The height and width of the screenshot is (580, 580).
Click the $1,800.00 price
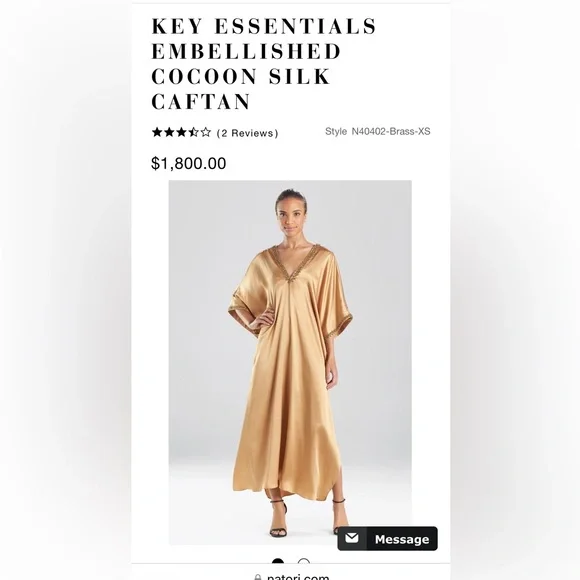click(x=189, y=163)
